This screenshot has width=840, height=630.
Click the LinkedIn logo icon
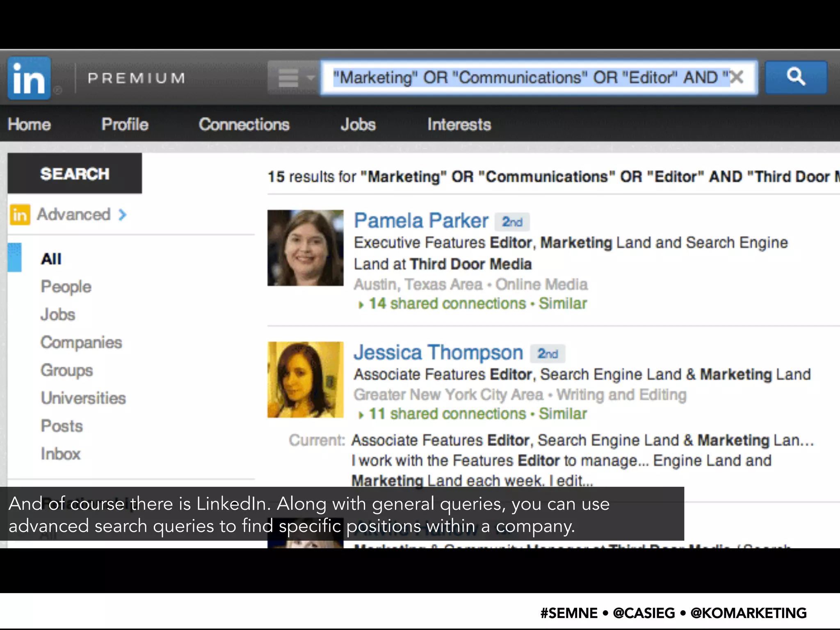click(x=29, y=78)
